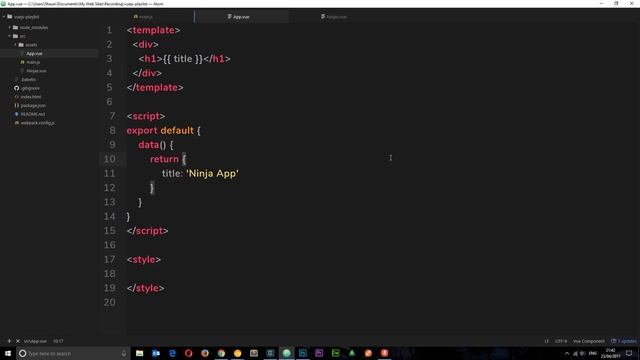The height and width of the screenshot is (360, 640).
Task: Open Ninjas.vue from the tree view
Action: [36, 71]
